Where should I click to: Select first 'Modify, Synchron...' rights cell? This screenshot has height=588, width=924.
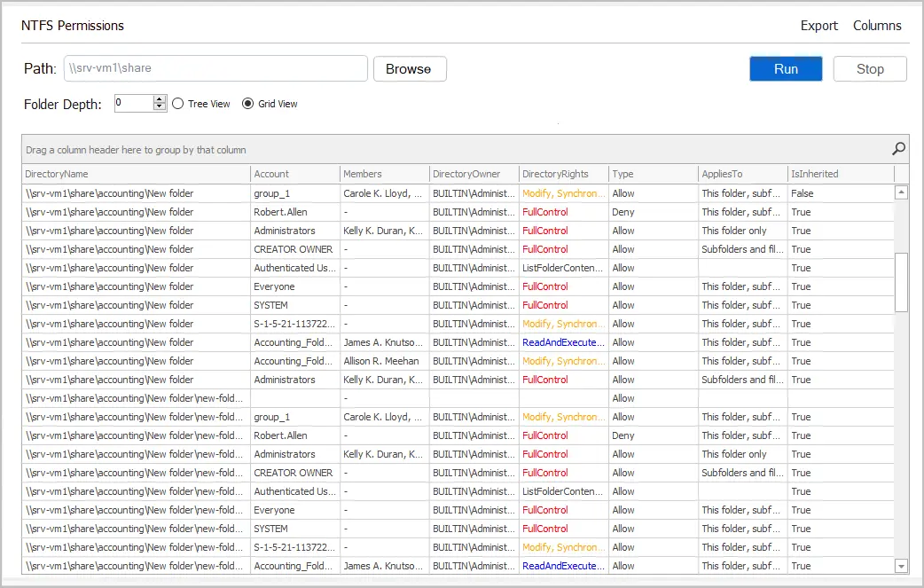coord(564,193)
